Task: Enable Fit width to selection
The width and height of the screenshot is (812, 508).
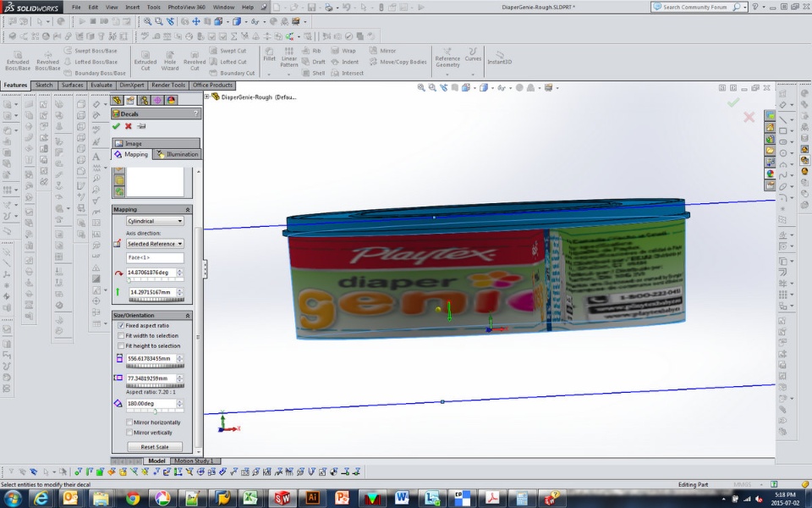Action: coord(121,336)
